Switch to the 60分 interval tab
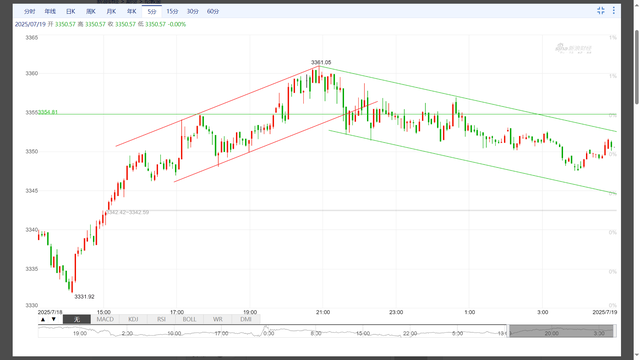This screenshot has height=360, width=640. pyautogui.click(x=213, y=11)
